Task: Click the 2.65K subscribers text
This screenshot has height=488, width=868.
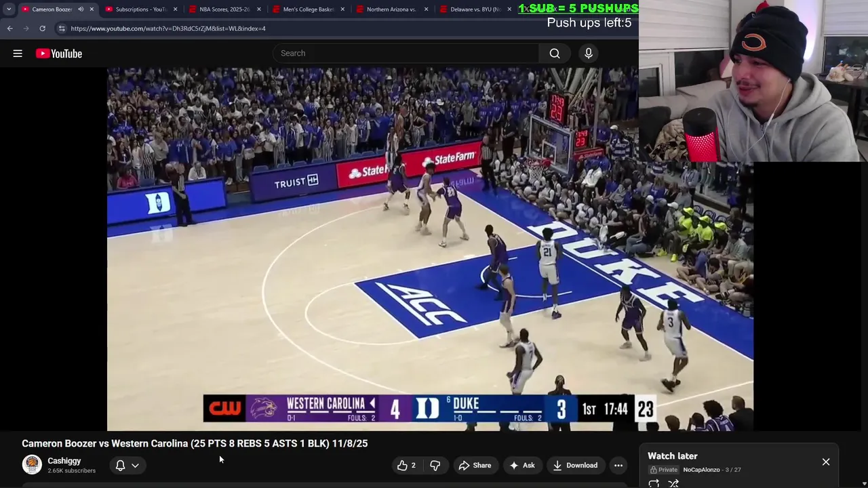Action: tap(71, 470)
